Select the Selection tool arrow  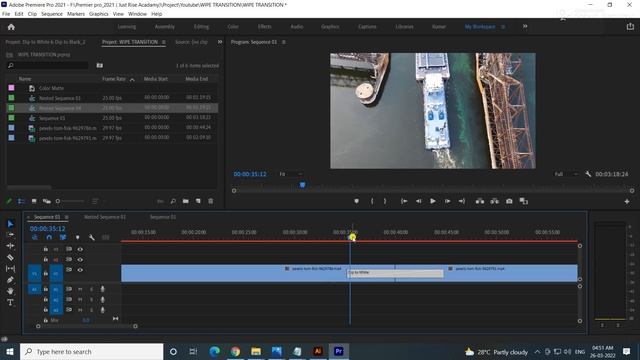10,224
